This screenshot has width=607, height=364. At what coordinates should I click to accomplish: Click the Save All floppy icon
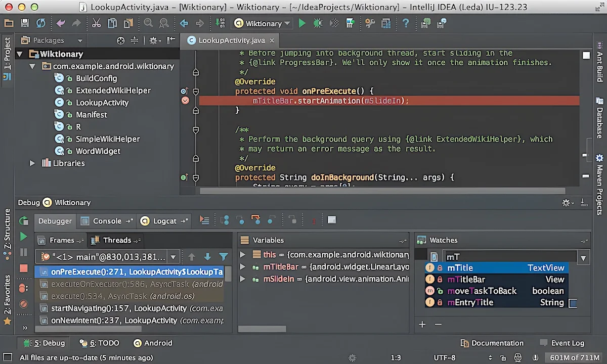(x=25, y=23)
